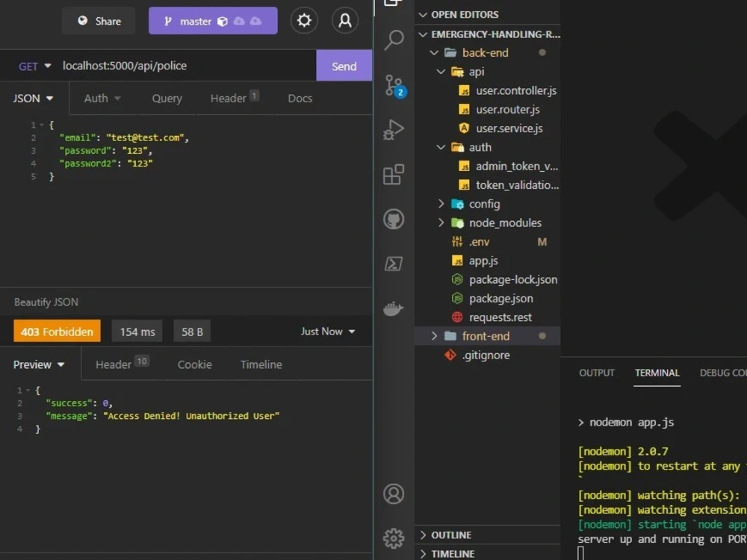Open Source Control view with badge 2

394,86
